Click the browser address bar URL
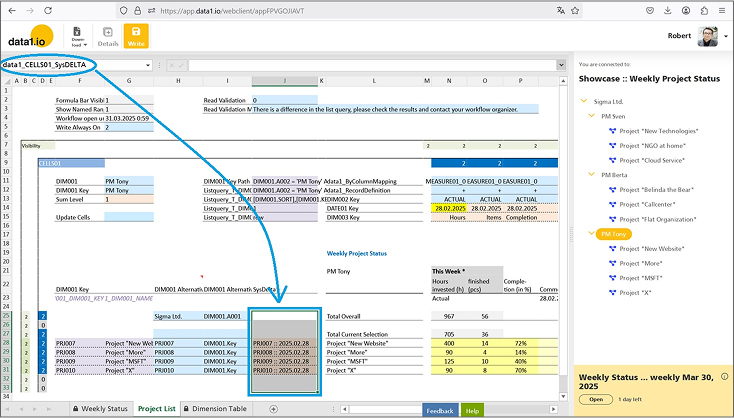734x418 pixels. pos(232,10)
